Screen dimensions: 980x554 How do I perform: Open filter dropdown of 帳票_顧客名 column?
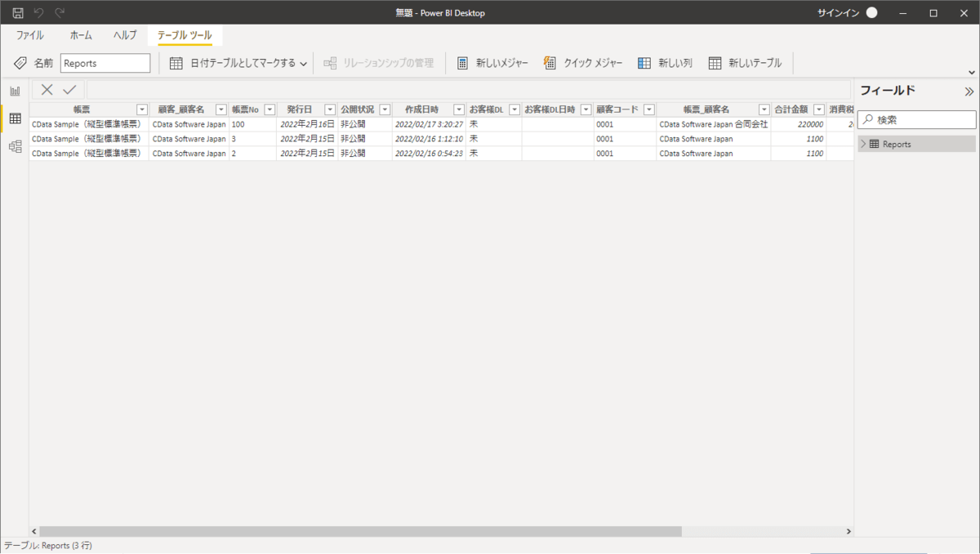click(x=764, y=109)
